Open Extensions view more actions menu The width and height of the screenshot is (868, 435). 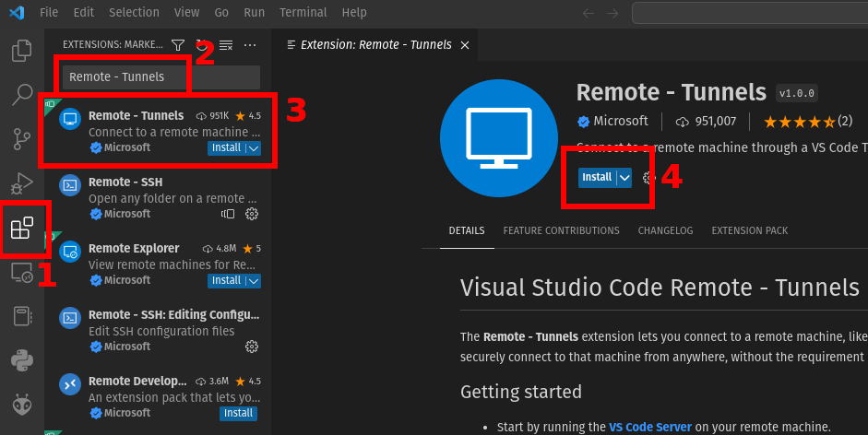(250, 45)
